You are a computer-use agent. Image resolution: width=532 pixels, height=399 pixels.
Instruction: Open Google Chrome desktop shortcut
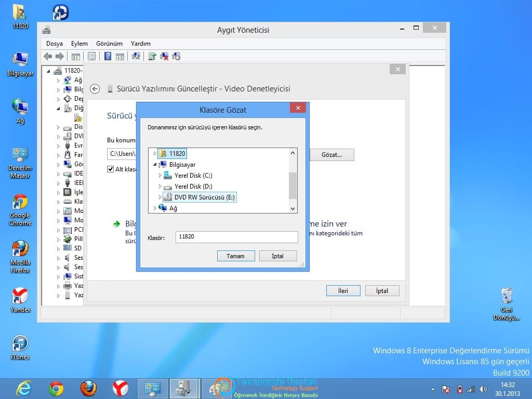click(x=20, y=210)
